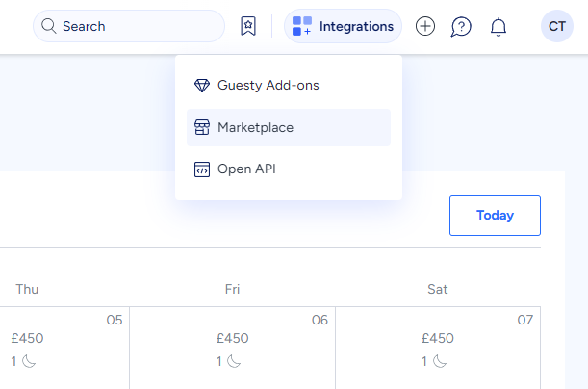Click the £450 price on Thursday 05
Screen dimensions: 588x389
[27, 338]
